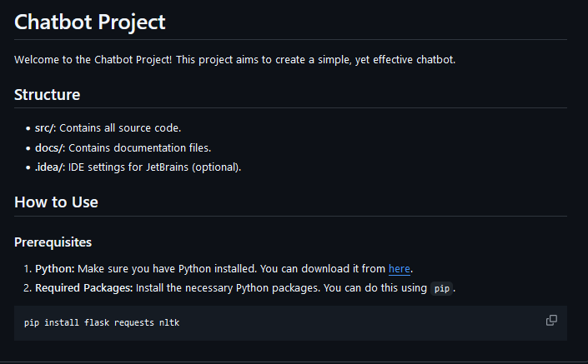Copy the pip install command to clipboard
588x364 pixels.
click(551, 321)
